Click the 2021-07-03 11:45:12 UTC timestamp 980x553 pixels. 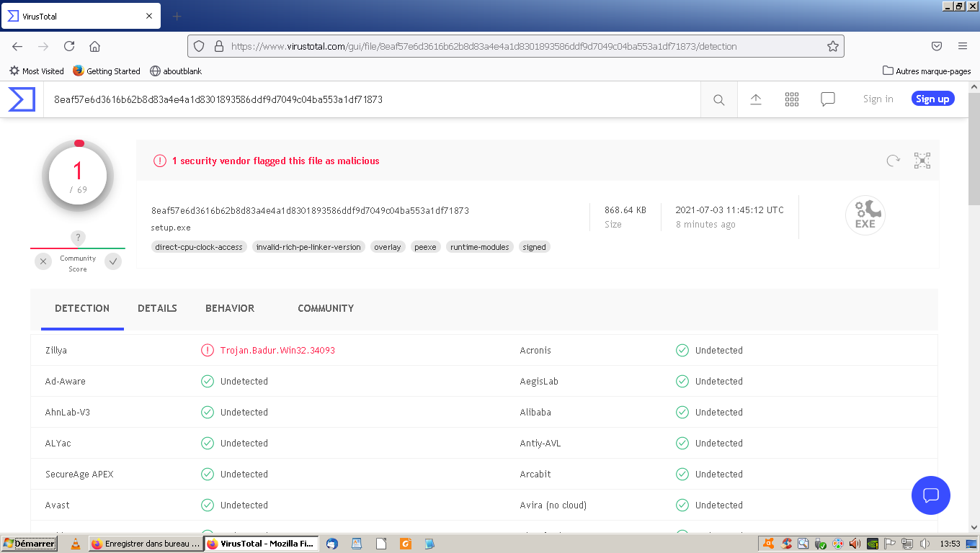[729, 210]
